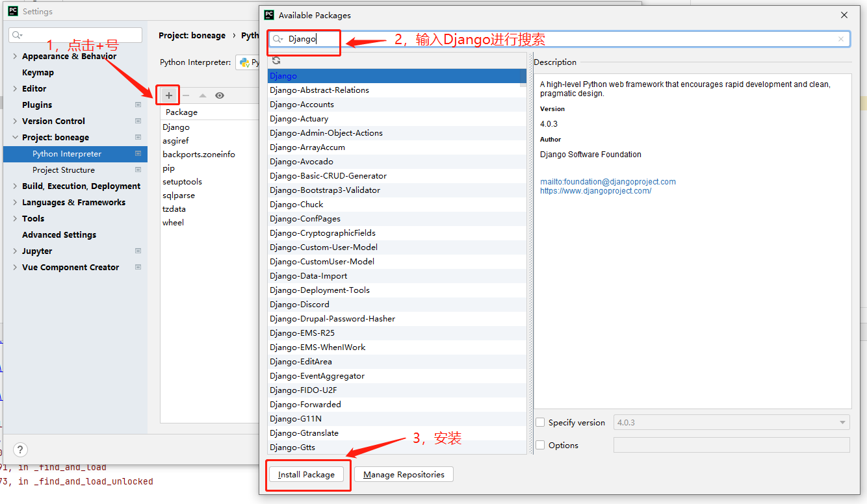Screen dimensions: 867x504
Task: Click the minus icon to uninstall a package
Action: (186, 95)
